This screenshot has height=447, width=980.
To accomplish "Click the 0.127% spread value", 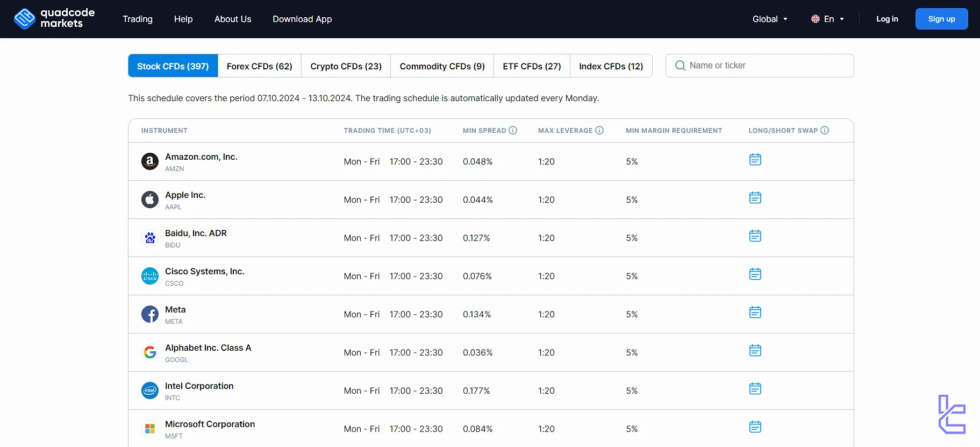I will [x=476, y=238].
